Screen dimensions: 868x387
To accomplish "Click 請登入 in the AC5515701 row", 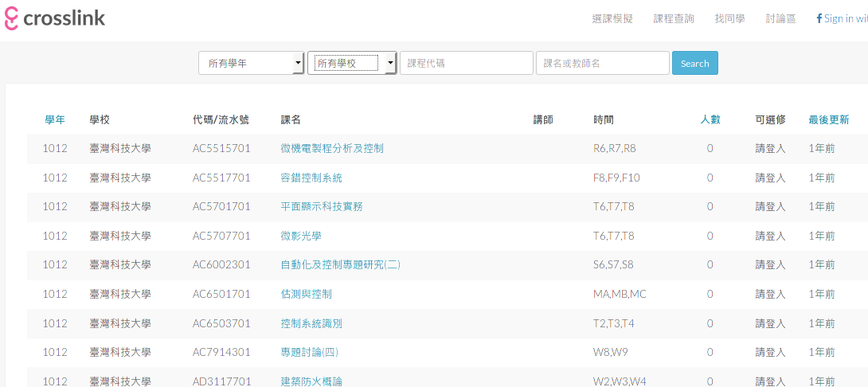I will point(771,148).
